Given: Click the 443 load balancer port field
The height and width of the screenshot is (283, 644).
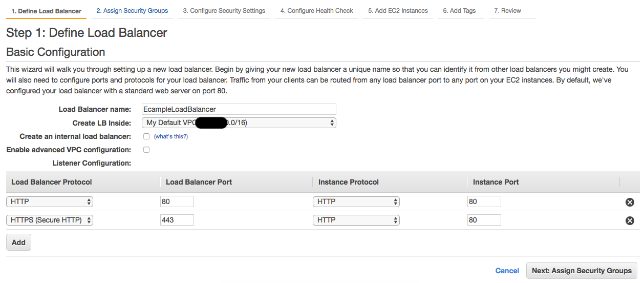Looking at the screenshot, I should point(177,220).
